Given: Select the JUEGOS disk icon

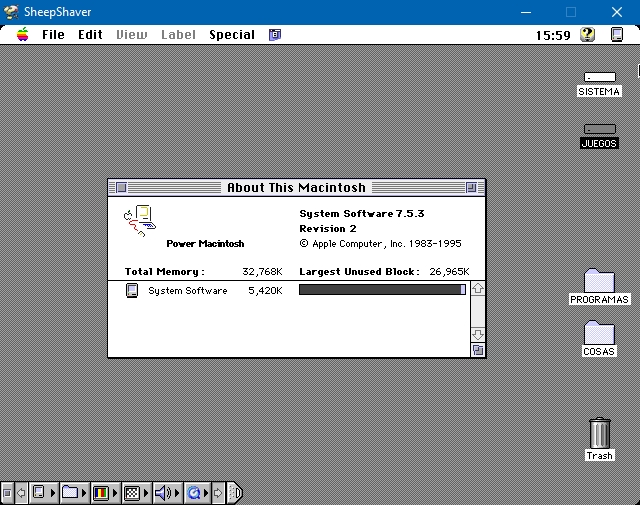Looking at the screenshot, I should [x=600, y=129].
